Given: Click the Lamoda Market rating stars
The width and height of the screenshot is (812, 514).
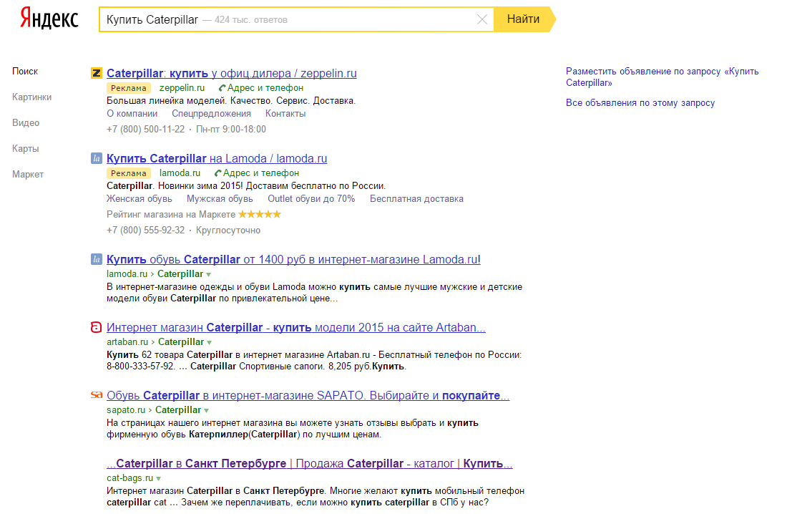Looking at the screenshot, I should click(260, 214).
